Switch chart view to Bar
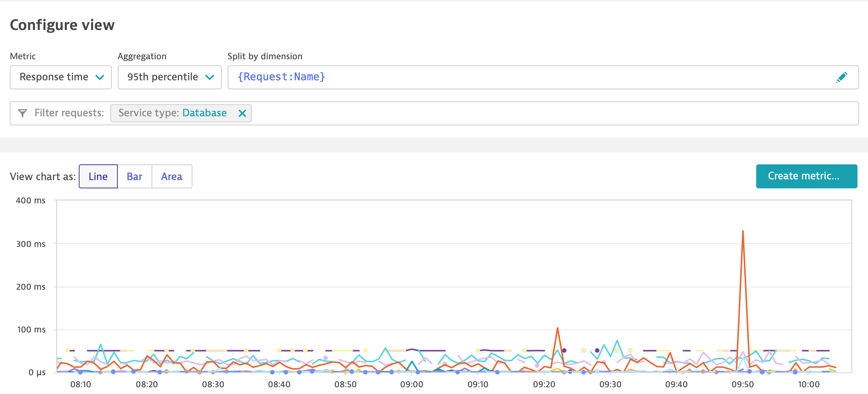868x394 pixels. point(134,176)
